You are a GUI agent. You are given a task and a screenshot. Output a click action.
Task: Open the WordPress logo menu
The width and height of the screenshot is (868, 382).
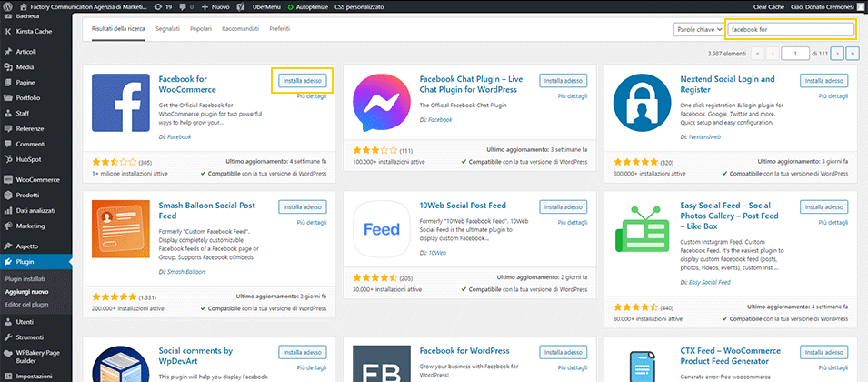8,6
